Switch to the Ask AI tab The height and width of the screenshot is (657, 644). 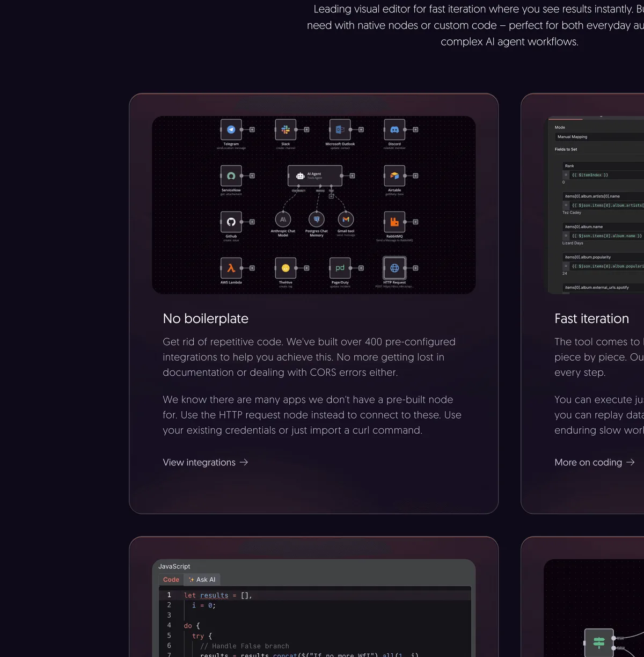202,580
